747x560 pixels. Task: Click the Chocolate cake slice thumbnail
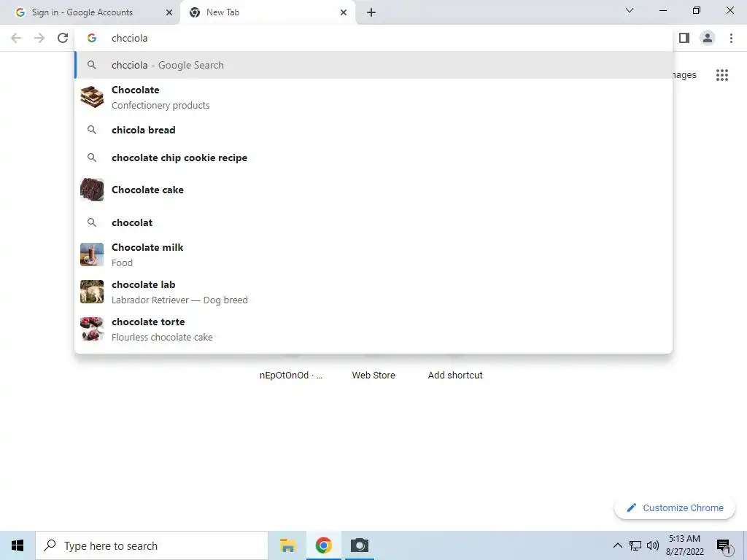click(x=92, y=190)
